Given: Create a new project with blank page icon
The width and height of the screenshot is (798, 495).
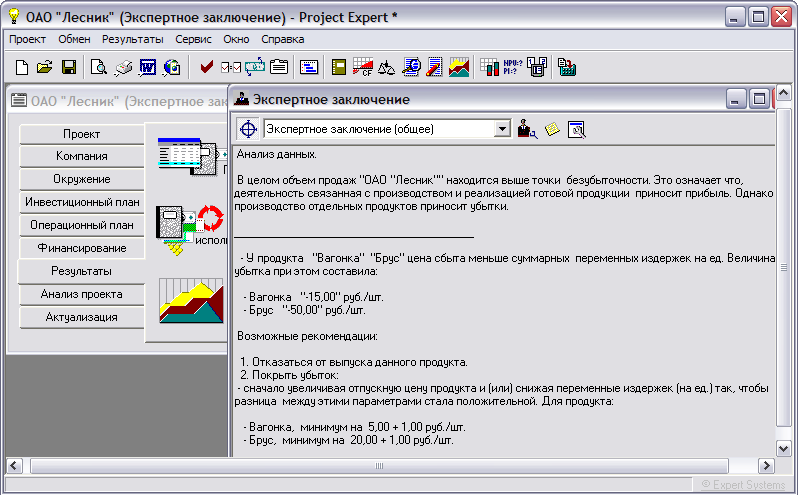Looking at the screenshot, I should [21, 67].
